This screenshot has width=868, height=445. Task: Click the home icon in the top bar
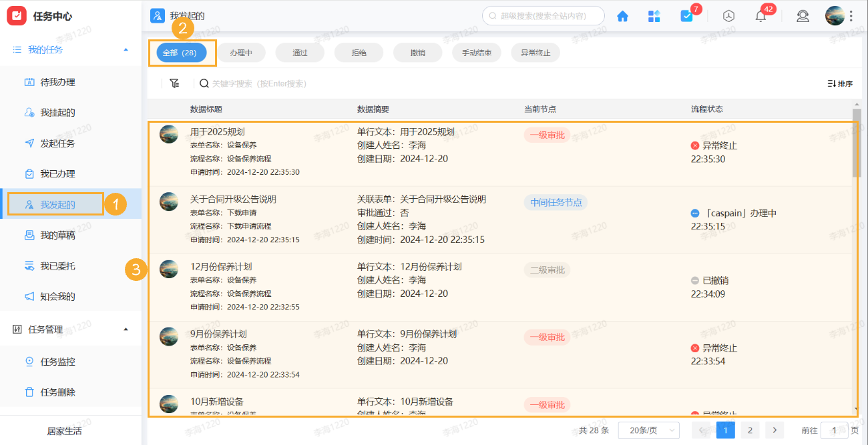[622, 16]
